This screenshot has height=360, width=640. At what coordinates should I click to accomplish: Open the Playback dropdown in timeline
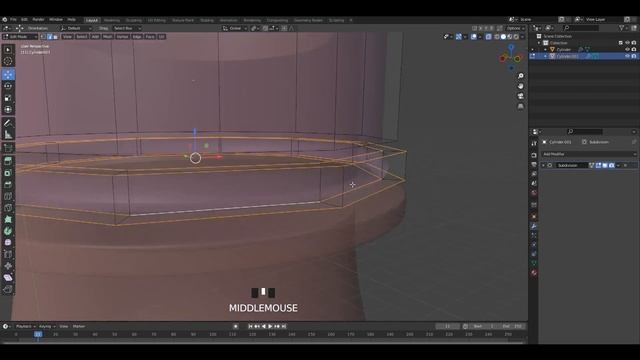pos(25,326)
